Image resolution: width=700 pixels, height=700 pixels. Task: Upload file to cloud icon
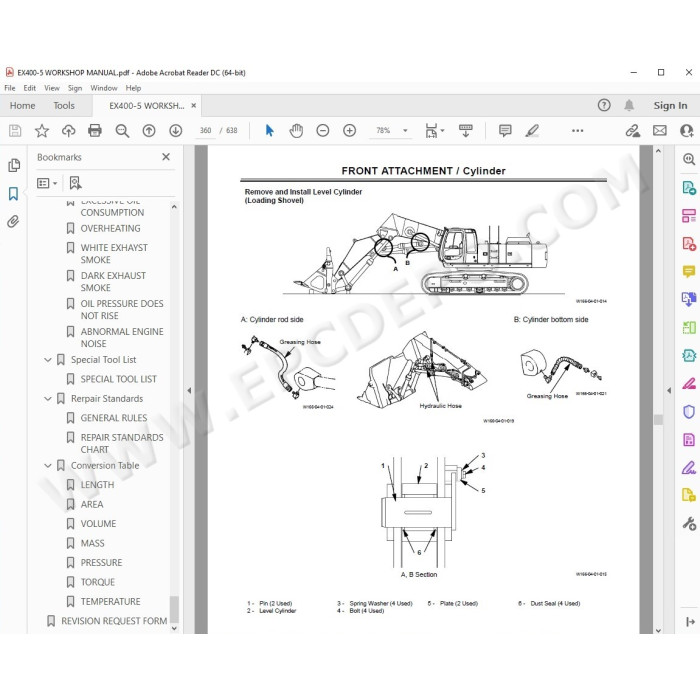(x=68, y=130)
